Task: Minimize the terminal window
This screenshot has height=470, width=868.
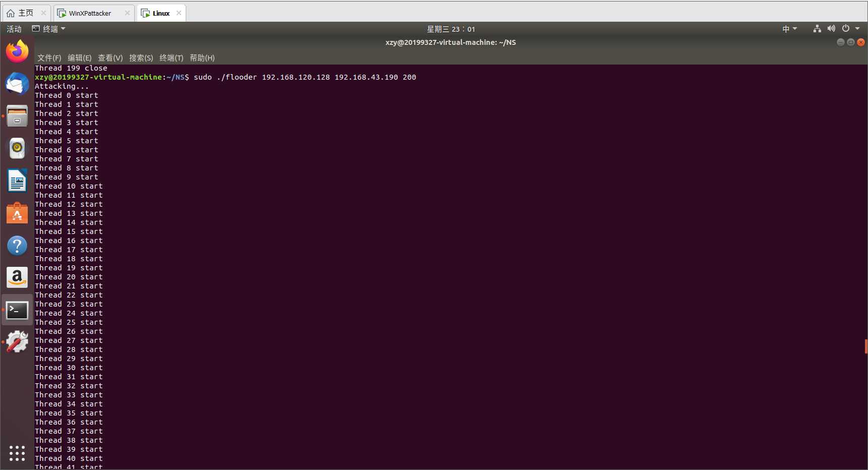Action: point(840,42)
